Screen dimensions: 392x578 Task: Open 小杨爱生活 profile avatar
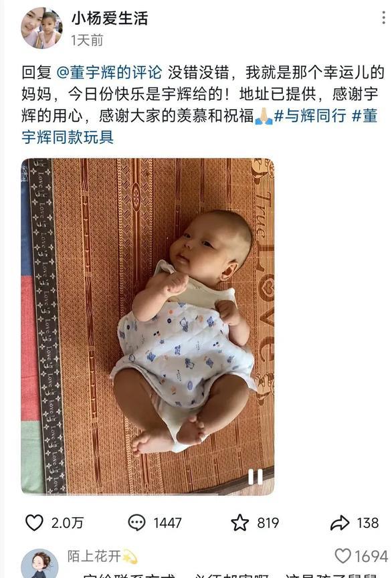(41, 28)
